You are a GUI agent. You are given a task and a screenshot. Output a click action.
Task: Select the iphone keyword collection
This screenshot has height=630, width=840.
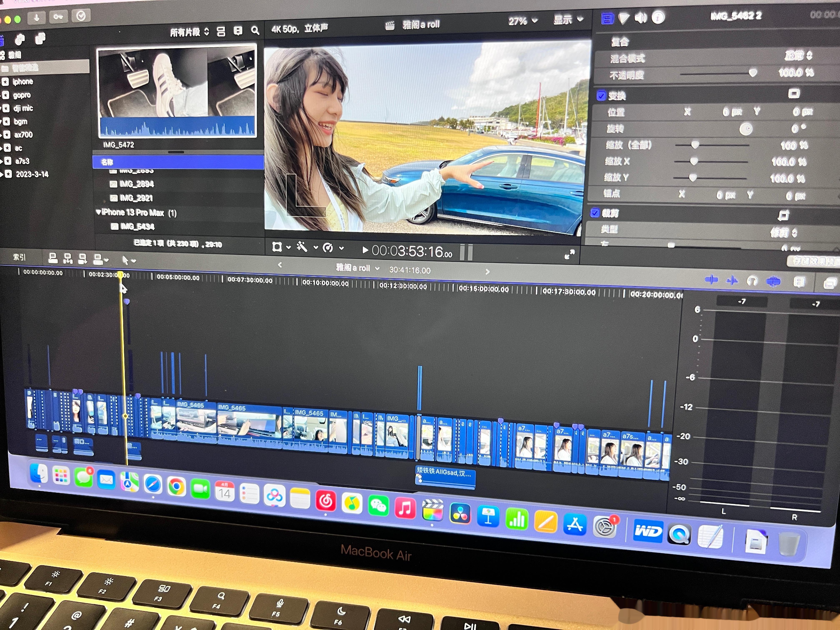(x=23, y=82)
